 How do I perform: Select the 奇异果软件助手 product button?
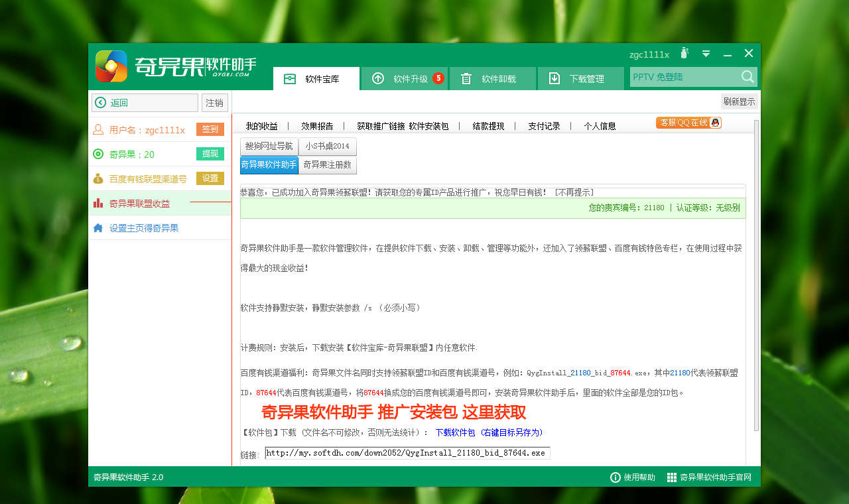click(269, 165)
